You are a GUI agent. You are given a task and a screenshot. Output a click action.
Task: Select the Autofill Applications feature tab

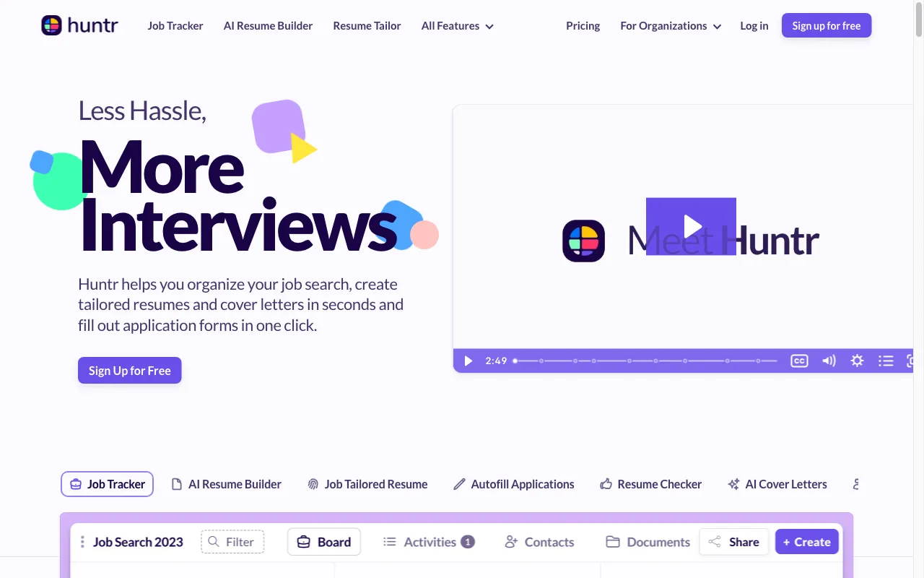click(x=513, y=484)
